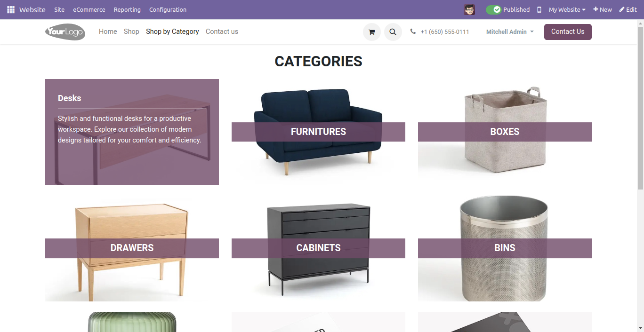Image resolution: width=644 pixels, height=332 pixels.
Task: Open the Configuration menu
Action: pos(168,9)
